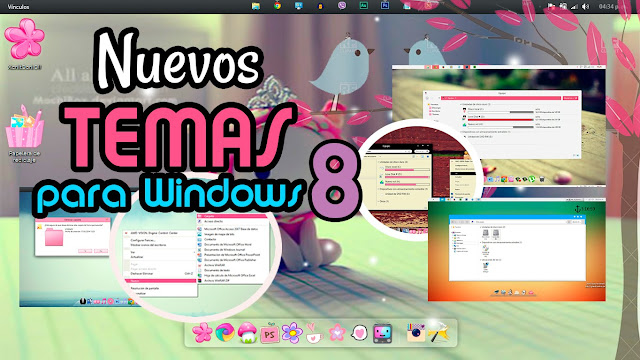
Task: Open the green Adobe icon in top taskbar
Action: pos(363,6)
